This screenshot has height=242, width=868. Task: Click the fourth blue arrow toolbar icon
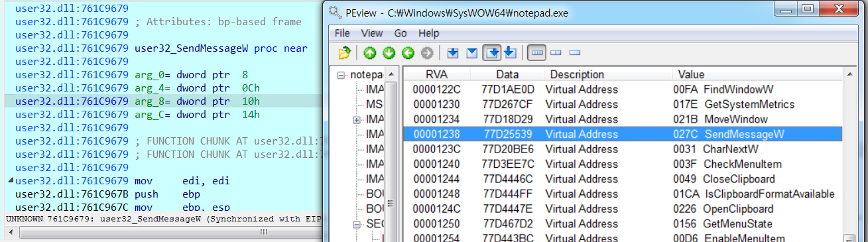coord(510,52)
